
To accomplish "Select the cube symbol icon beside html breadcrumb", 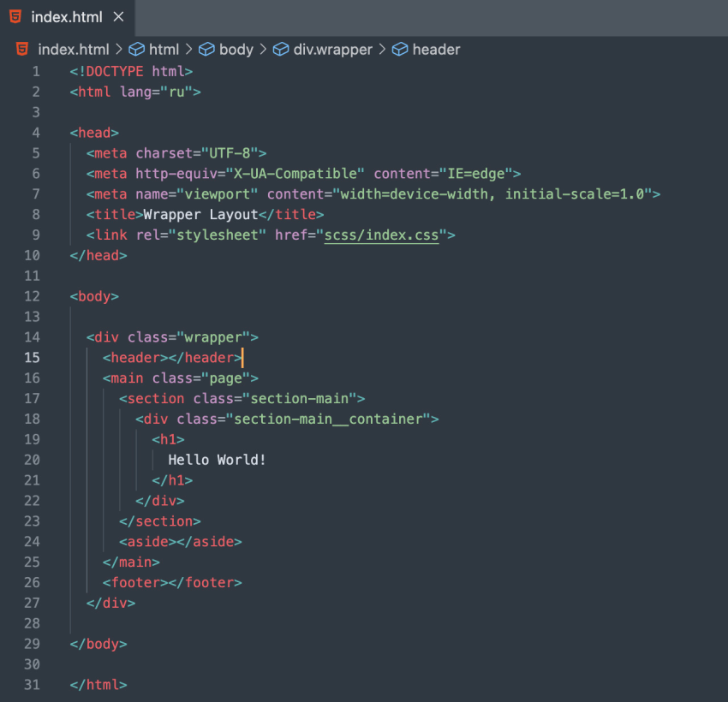I will pos(137,49).
